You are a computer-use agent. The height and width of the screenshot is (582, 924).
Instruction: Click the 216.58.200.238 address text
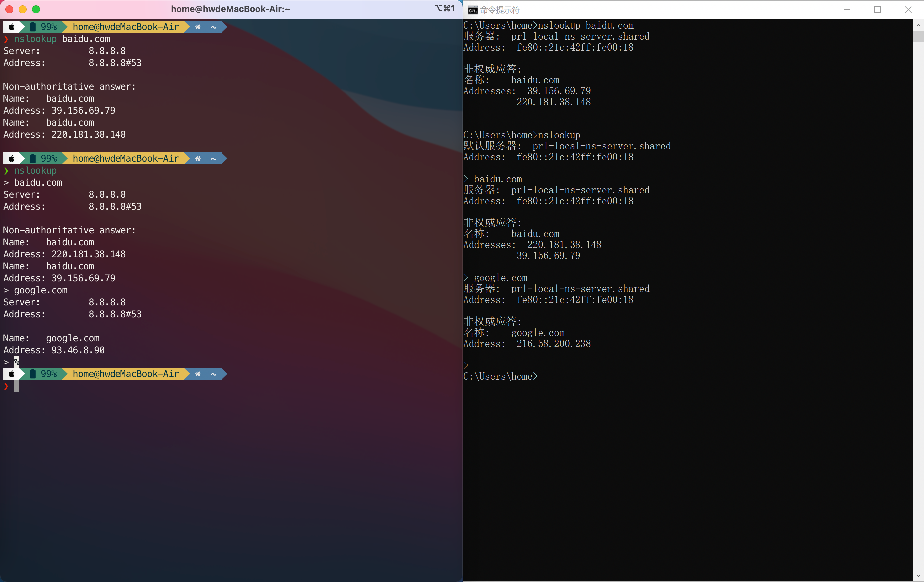coord(553,344)
